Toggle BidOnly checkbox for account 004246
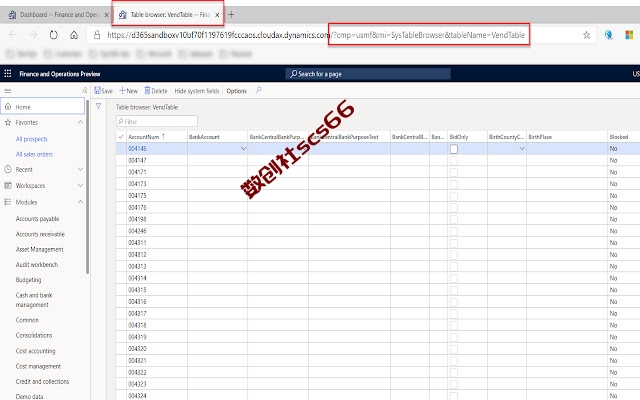The height and width of the screenshot is (400, 640). tap(454, 231)
